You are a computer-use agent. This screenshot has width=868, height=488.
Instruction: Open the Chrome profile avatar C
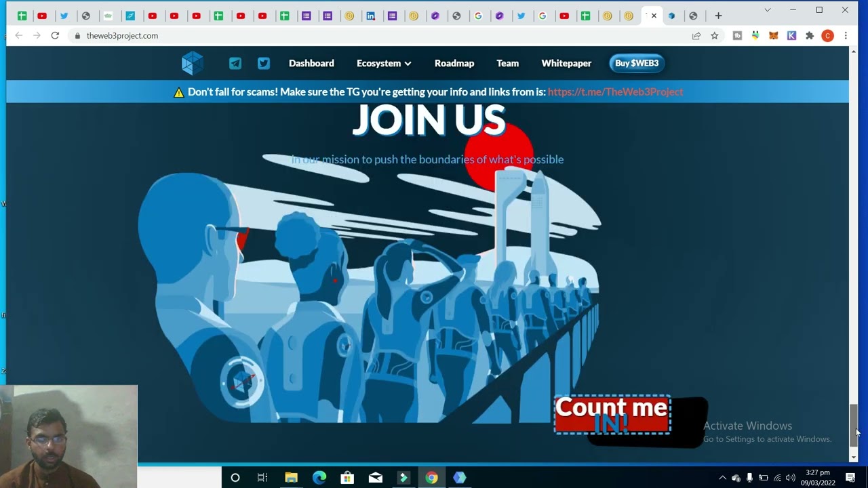pyautogui.click(x=827, y=36)
